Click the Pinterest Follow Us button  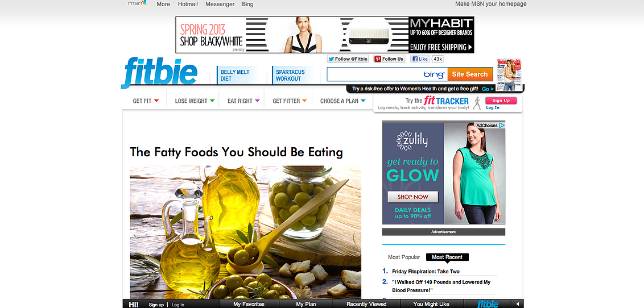pyautogui.click(x=389, y=59)
